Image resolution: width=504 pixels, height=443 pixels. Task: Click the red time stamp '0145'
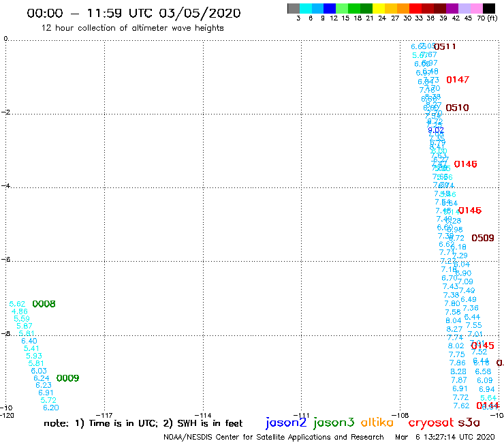(482, 346)
